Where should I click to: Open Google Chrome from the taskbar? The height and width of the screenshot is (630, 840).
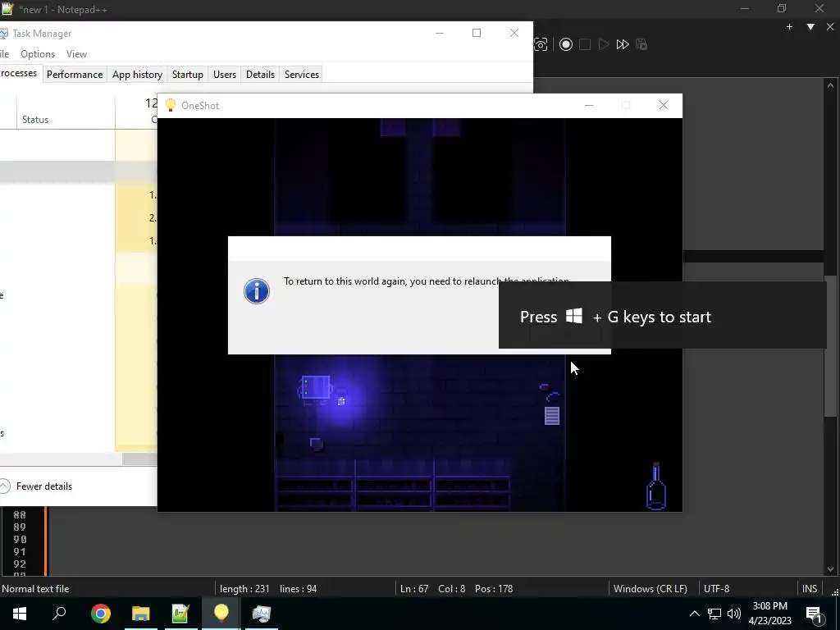point(100,614)
